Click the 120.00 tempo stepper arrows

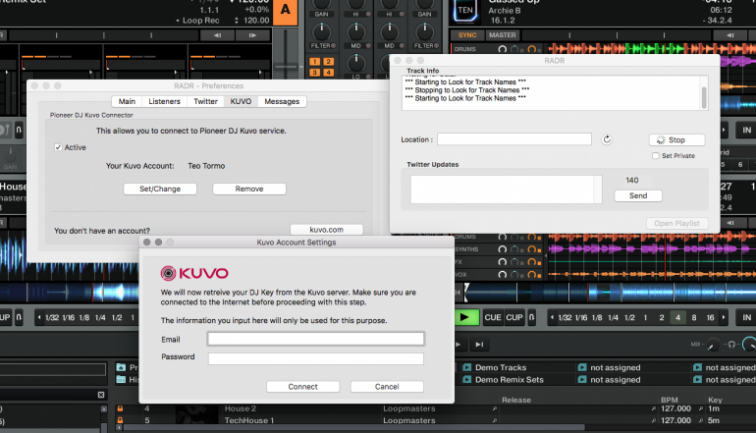(236, 20)
